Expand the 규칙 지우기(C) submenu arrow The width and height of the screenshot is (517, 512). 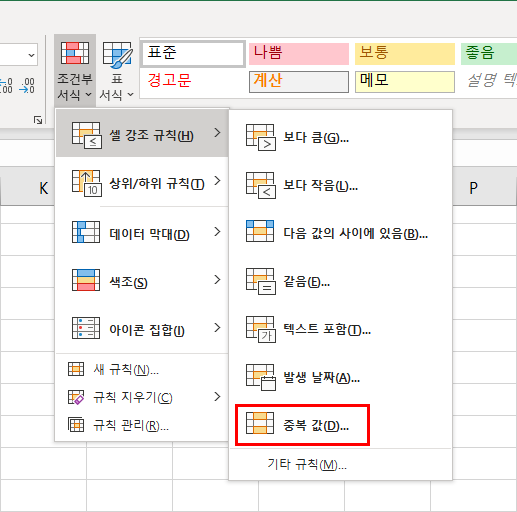coord(217,397)
